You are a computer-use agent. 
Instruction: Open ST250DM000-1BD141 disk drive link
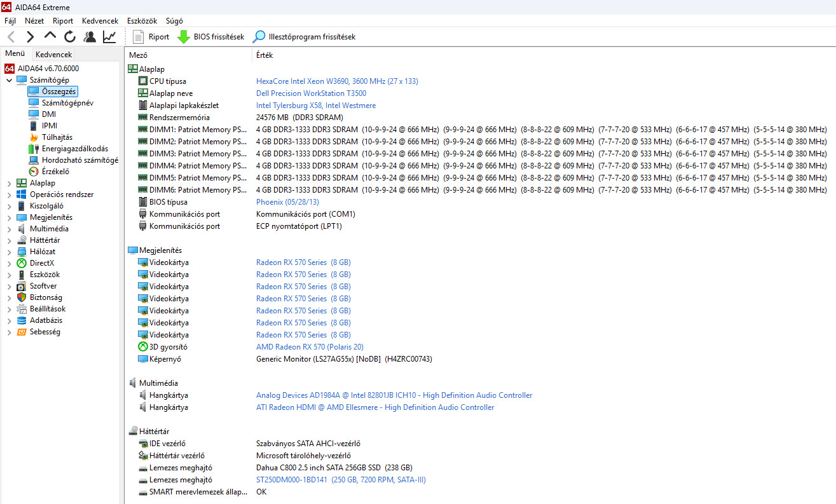pyautogui.click(x=341, y=480)
